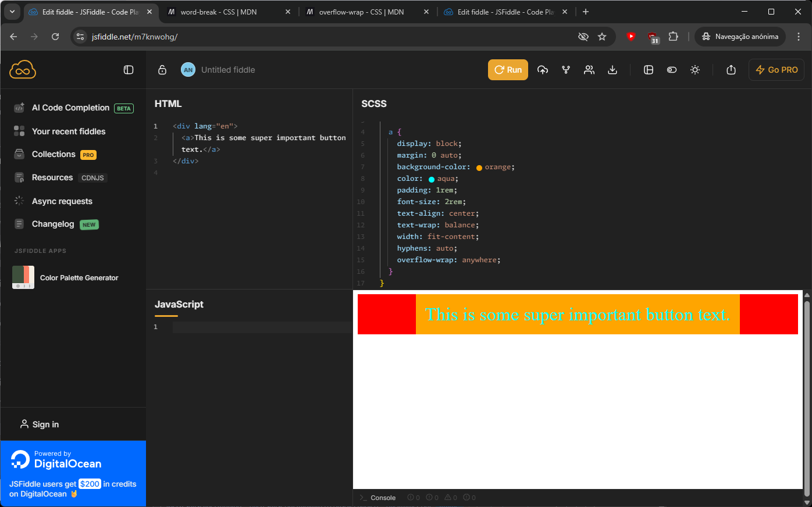Click the Go PRO button
Viewport: 812px width, 507px height.
[777, 70]
